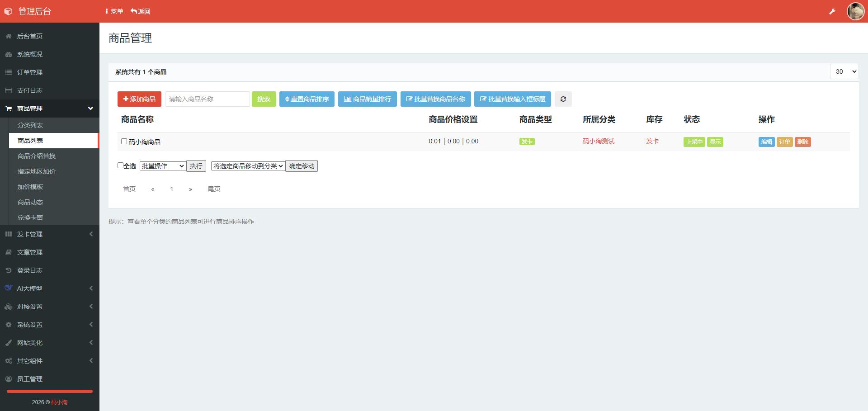Viewport: 868px width, 411px height.
Task: Click the wrench icon in top bar
Action: (x=832, y=11)
